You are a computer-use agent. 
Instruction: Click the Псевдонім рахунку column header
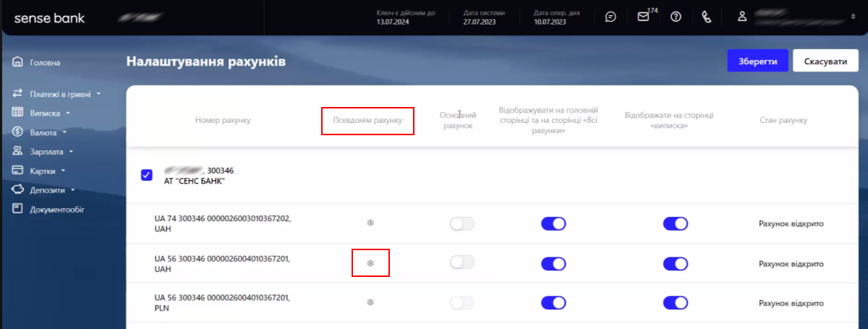[367, 120]
